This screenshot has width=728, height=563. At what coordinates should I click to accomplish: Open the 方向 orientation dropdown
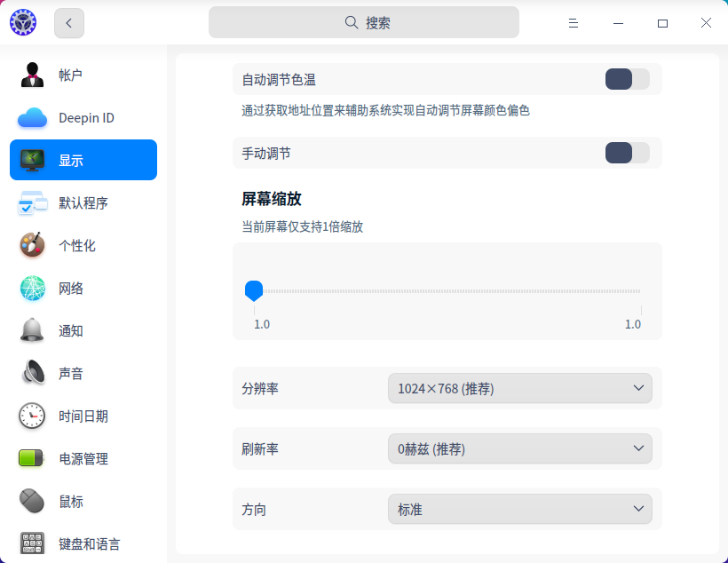point(519,509)
